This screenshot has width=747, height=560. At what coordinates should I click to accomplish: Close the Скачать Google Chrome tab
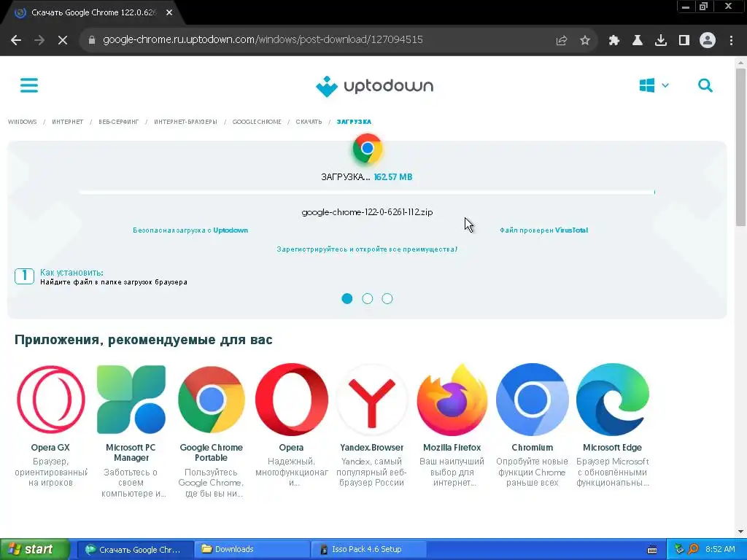tap(169, 13)
